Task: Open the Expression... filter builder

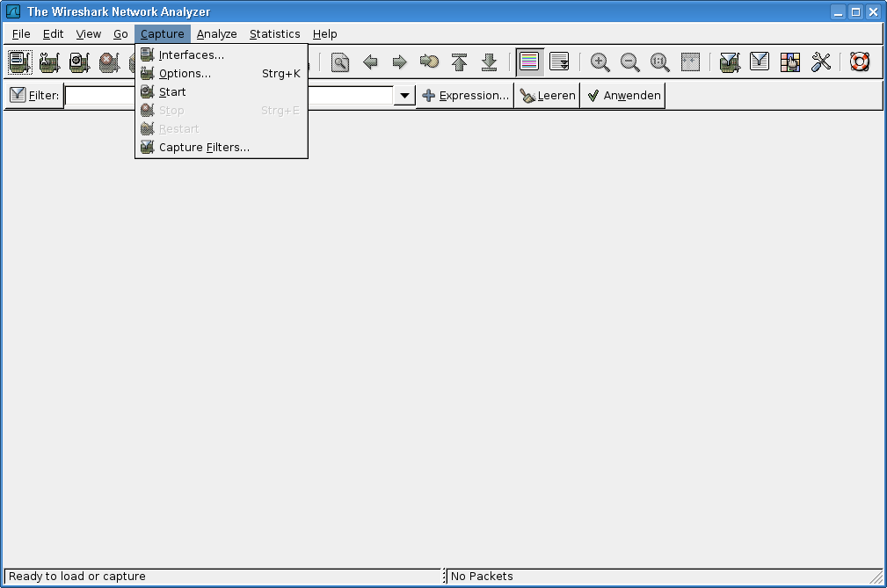Action: click(466, 96)
